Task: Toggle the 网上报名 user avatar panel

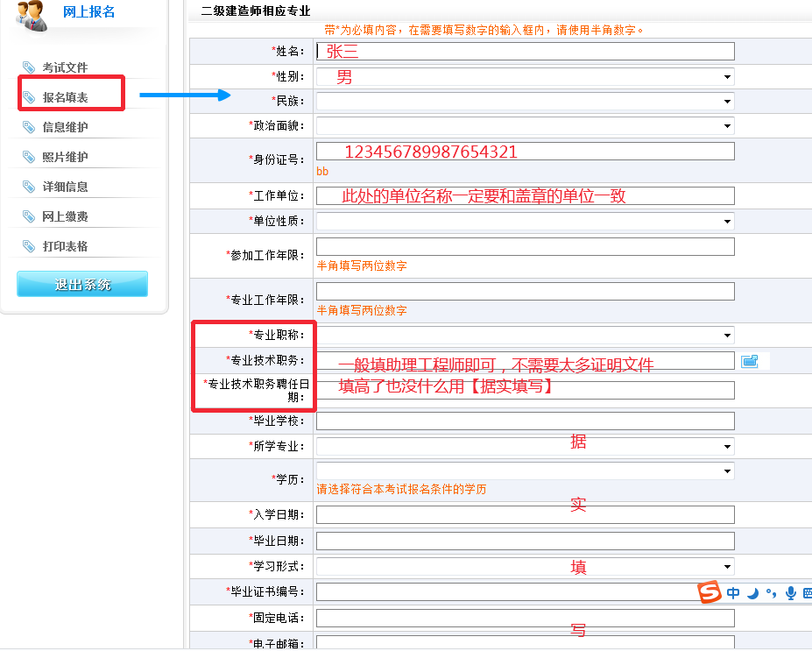Action: (x=31, y=16)
